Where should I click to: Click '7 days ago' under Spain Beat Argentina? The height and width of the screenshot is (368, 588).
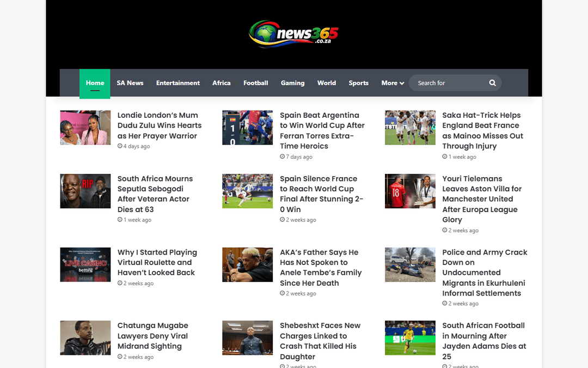(296, 157)
